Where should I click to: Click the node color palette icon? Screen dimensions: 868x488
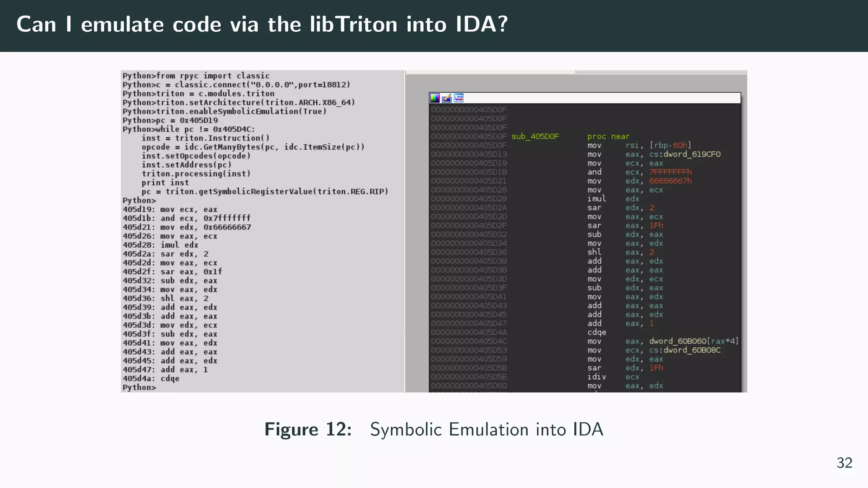click(435, 98)
